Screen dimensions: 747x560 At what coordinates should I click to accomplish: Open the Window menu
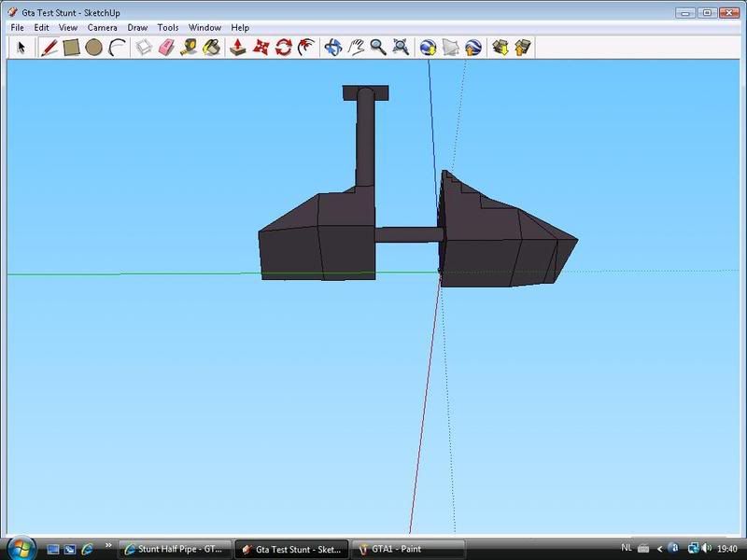(x=204, y=28)
